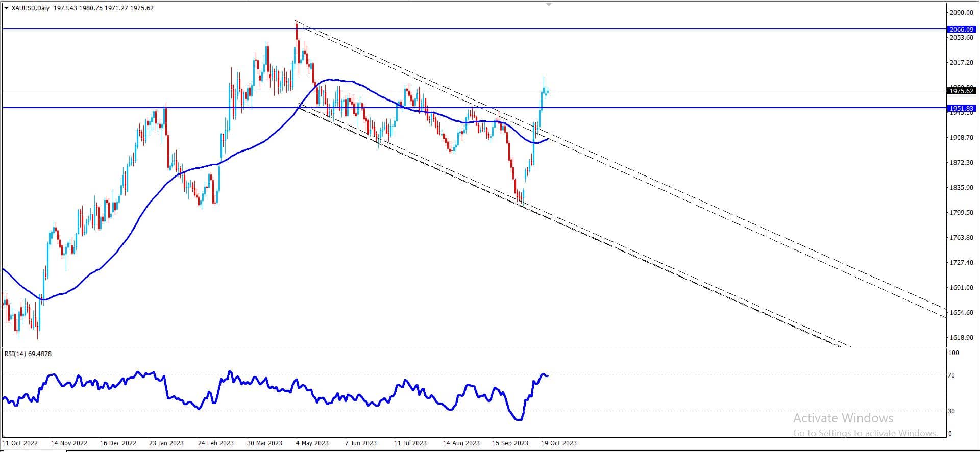Screen dimensions: 980x452
Task: Click the 11 Jul 2023 date label
Action: coord(410,443)
